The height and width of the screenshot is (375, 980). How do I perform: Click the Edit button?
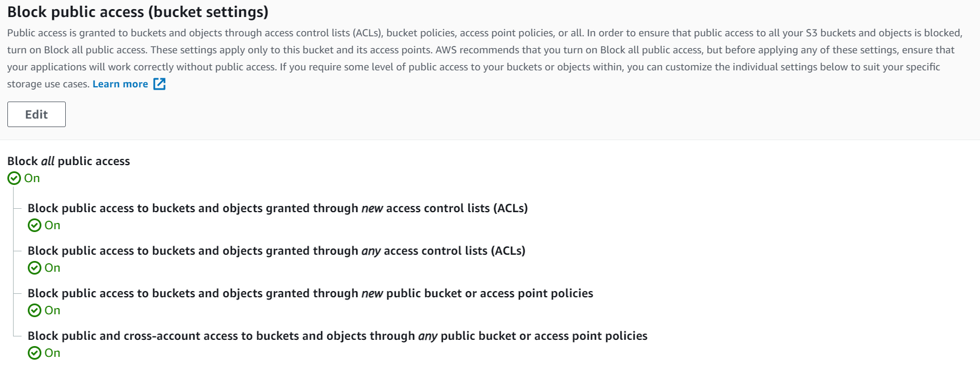tap(36, 114)
